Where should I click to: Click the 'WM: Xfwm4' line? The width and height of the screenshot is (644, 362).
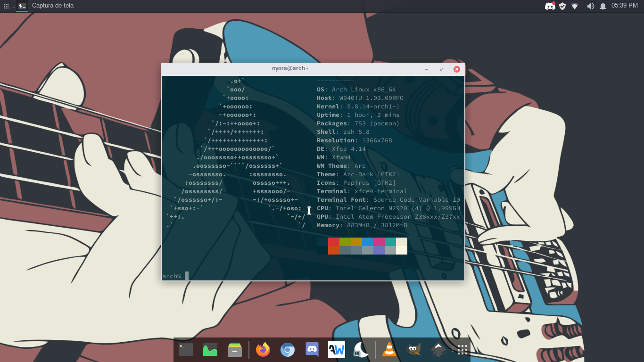point(334,157)
